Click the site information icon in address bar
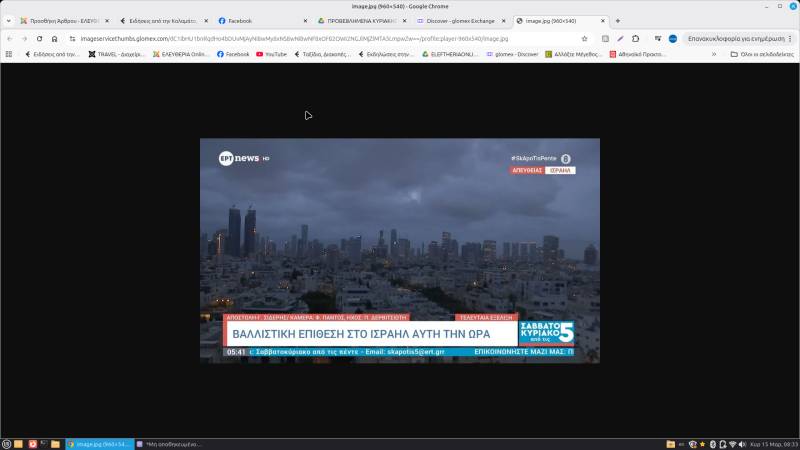Viewport: 800px width, 450px height. coord(73,38)
